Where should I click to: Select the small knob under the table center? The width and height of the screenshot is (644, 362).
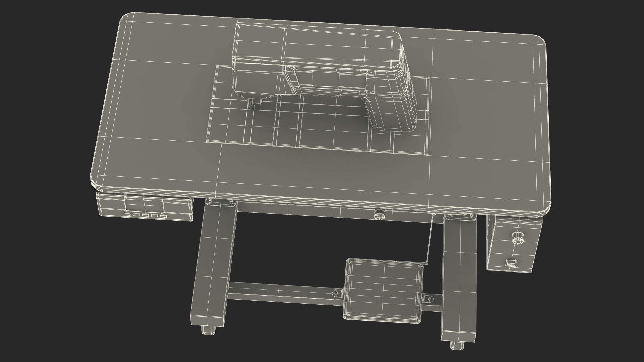[379, 214]
